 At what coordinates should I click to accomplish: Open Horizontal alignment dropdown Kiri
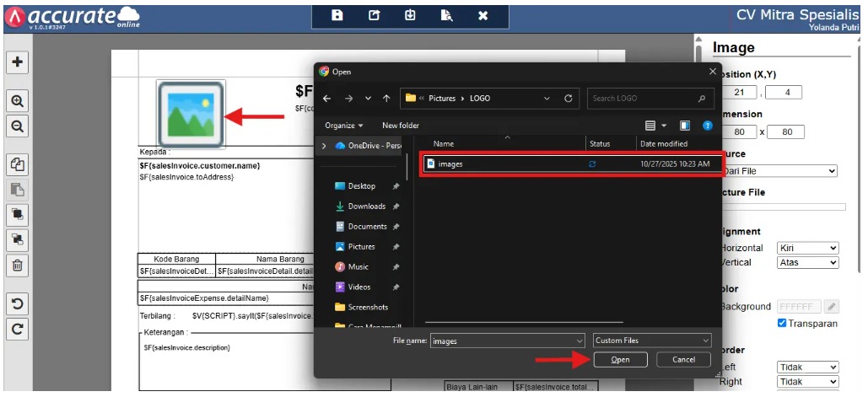807,249
